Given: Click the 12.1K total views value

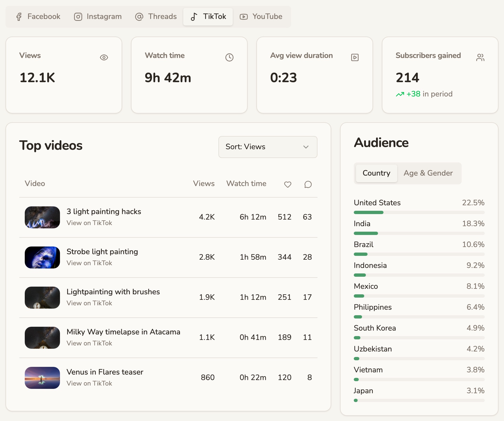Looking at the screenshot, I should [x=37, y=78].
